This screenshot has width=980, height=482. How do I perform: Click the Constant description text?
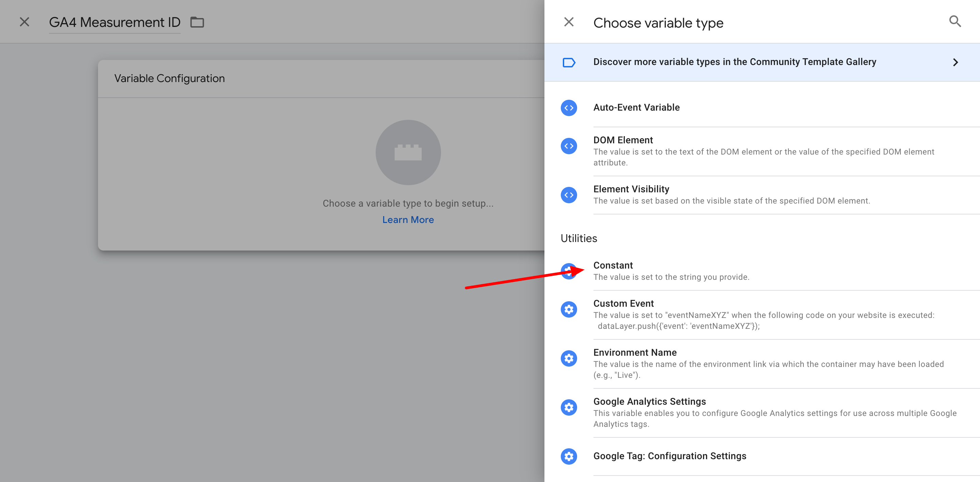click(x=671, y=277)
